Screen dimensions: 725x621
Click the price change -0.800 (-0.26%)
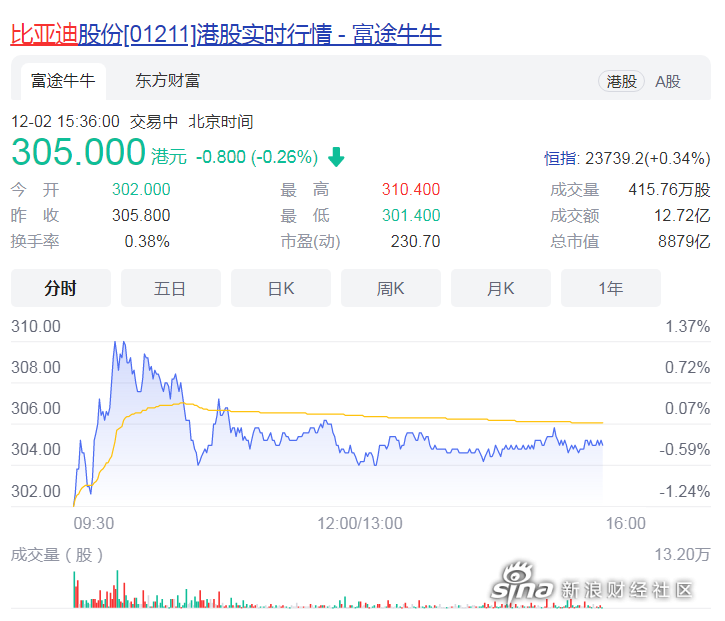pos(257,157)
